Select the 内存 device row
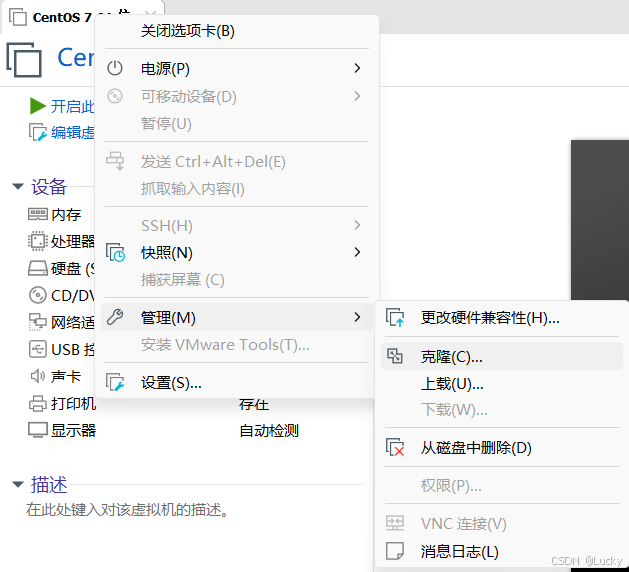 [x=55, y=215]
